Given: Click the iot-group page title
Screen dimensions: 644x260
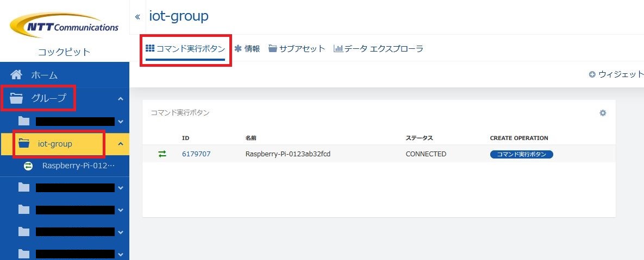Looking at the screenshot, I should [x=179, y=16].
